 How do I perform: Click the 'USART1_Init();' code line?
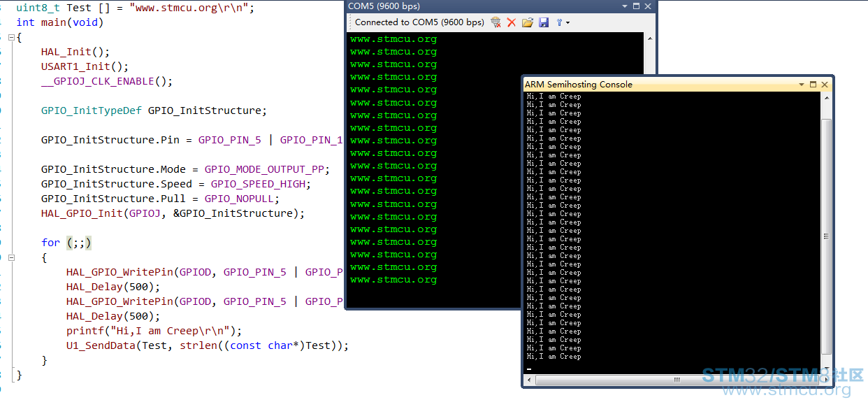click(x=85, y=66)
